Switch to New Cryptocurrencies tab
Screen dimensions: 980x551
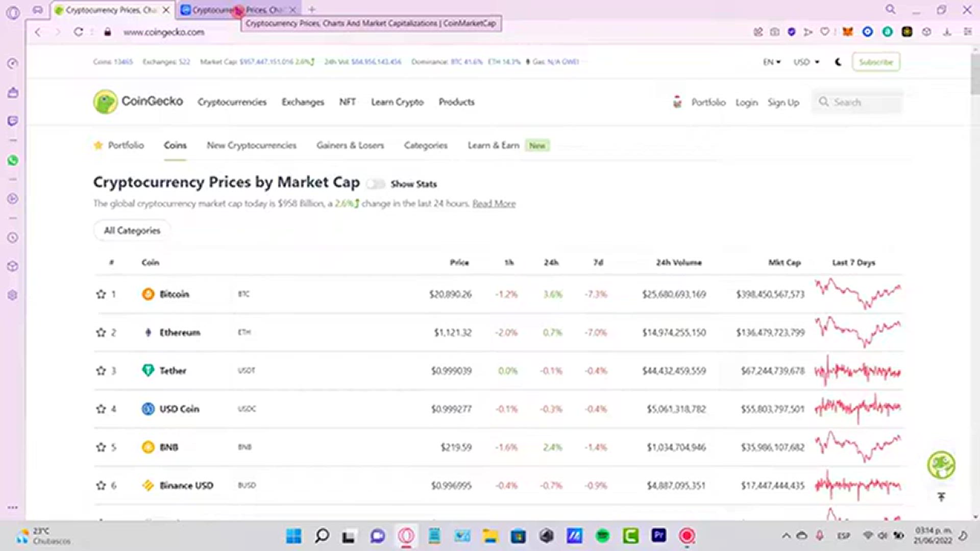(x=252, y=145)
